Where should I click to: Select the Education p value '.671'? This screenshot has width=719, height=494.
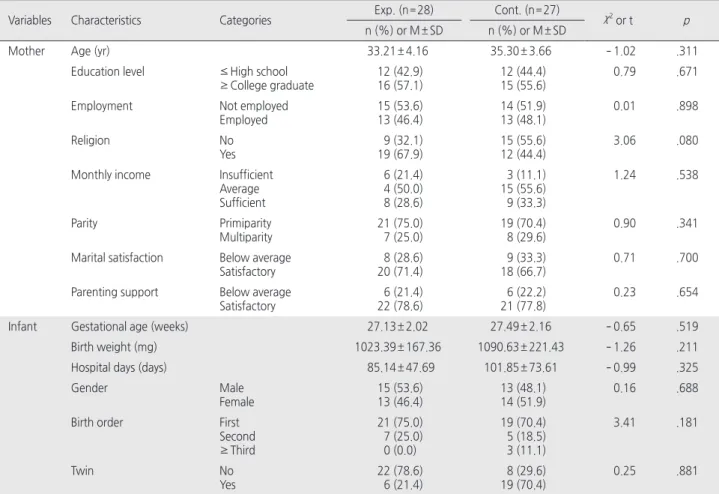click(687, 72)
